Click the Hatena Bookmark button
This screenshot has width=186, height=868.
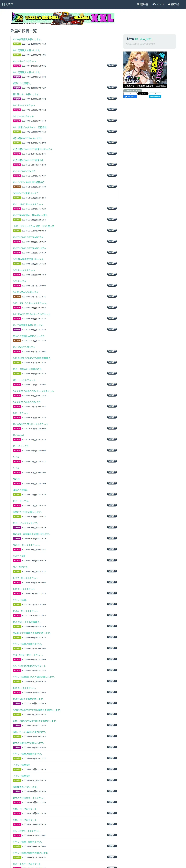coord(155,97)
